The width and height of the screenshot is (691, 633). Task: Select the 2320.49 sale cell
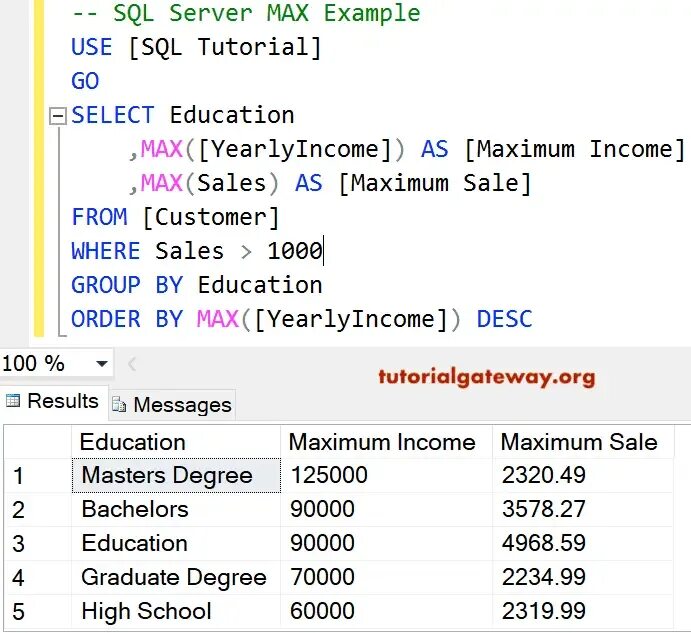pos(583,476)
